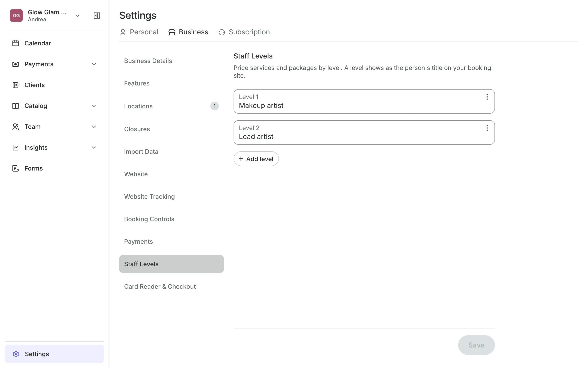Open Level 1 Makeup artist options menu
Viewport: 588px width, 368px height.
click(x=487, y=97)
